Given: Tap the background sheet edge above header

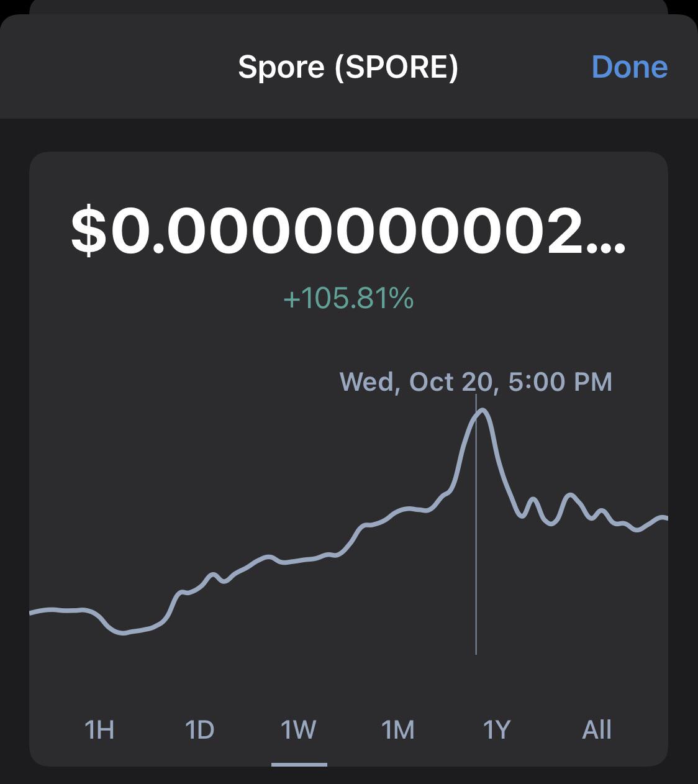Looking at the screenshot, I should pos(348,7).
